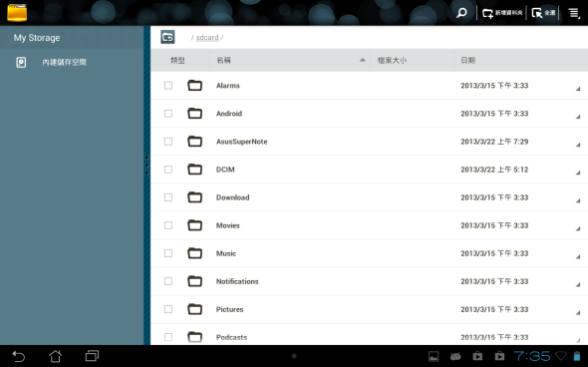The width and height of the screenshot is (588, 367).
Task: Tap the File Manager app icon
Action: click(17, 12)
